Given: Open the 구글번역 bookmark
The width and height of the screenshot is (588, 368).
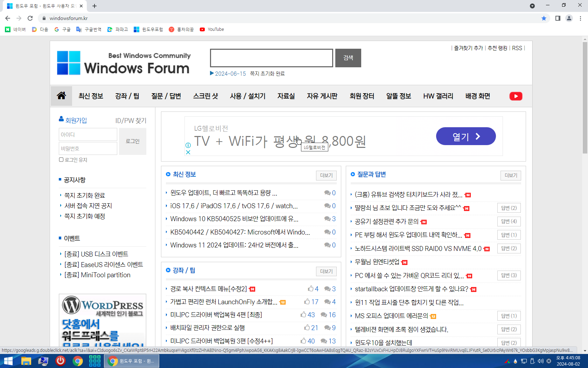Looking at the screenshot, I should 89,29.
